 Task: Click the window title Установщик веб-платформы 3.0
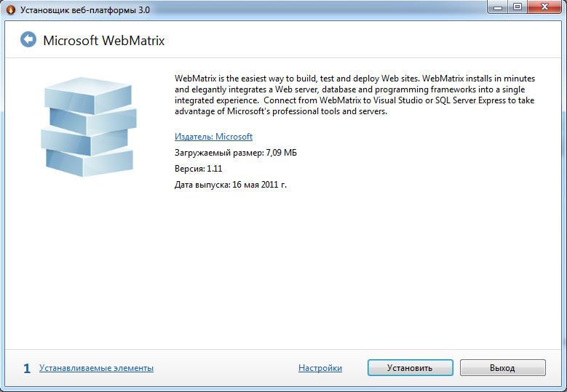[85, 10]
